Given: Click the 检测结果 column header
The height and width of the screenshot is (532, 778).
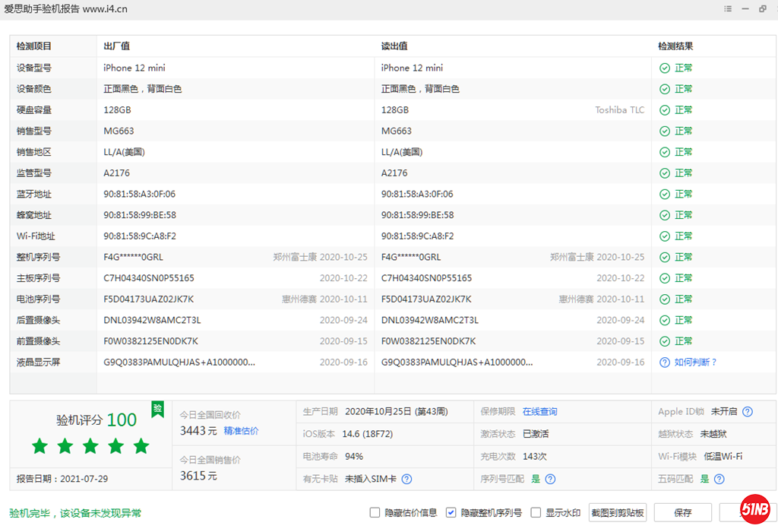Looking at the screenshot, I should point(675,46).
